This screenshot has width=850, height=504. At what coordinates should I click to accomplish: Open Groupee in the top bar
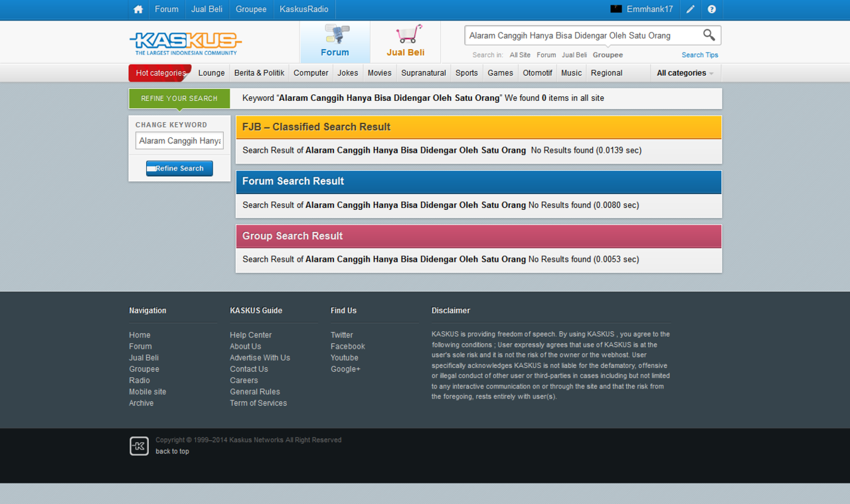[251, 9]
